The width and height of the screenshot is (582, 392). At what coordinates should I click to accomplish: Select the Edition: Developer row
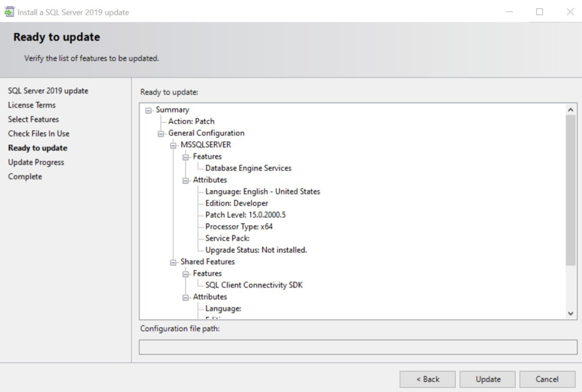pos(237,203)
